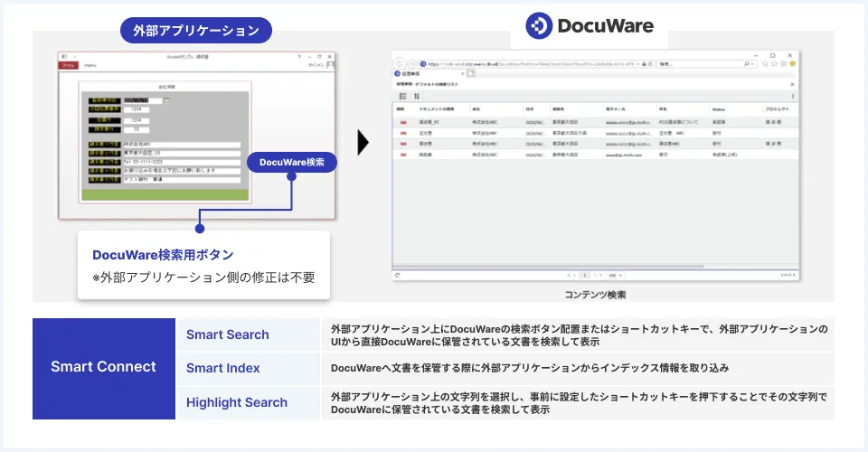Go to last page in pagination
The width and height of the screenshot is (868, 452).
click(x=601, y=275)
